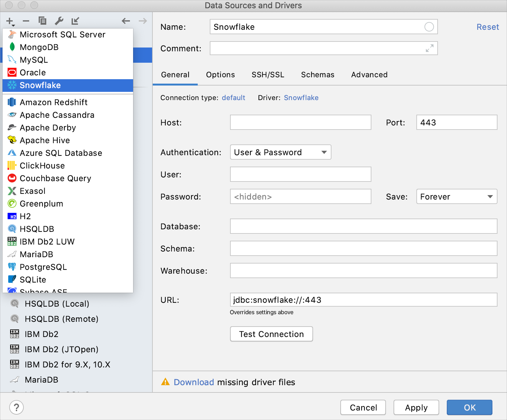This screenshot has width=507, height=420.
Task: Click the default connection type link
Action: click(234, 98)
